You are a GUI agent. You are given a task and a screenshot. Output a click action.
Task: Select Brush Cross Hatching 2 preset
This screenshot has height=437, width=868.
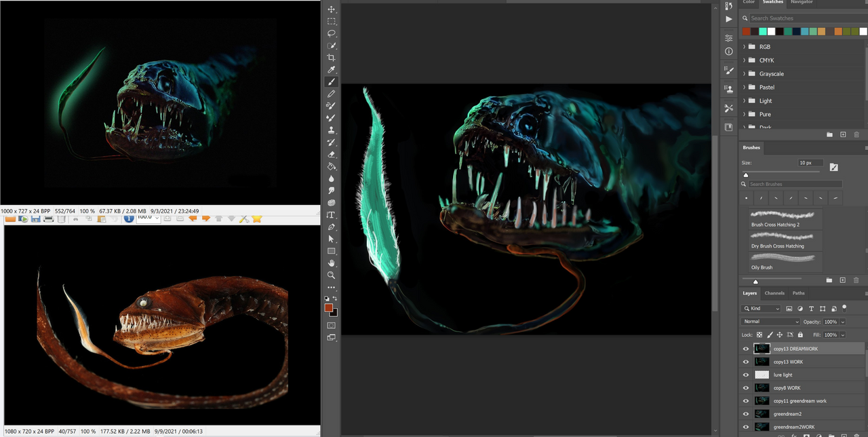[x=786, y=219]
